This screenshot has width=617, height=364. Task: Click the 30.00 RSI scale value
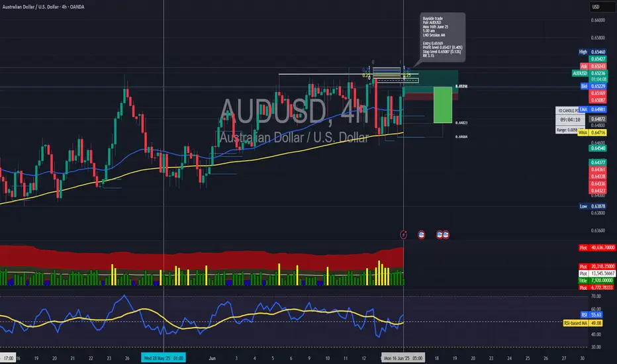pyautogui.click(x=596, y=347)
